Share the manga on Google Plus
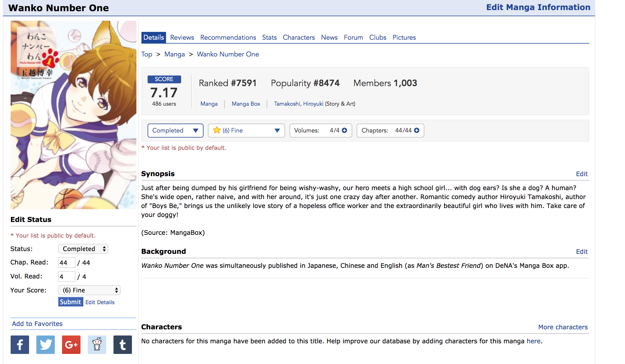The height and width of the screenshot is (364, 625). [x=71, y=345]
